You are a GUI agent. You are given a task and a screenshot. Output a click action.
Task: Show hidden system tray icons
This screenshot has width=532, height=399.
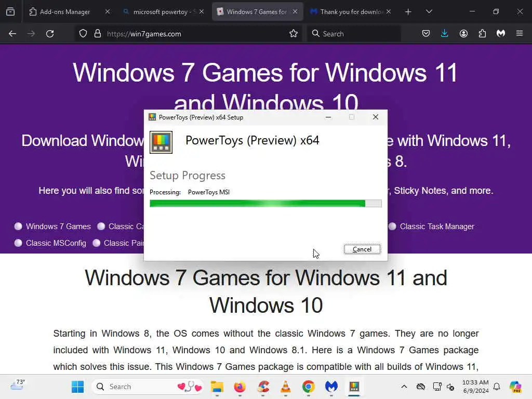(x=404, y=387)
